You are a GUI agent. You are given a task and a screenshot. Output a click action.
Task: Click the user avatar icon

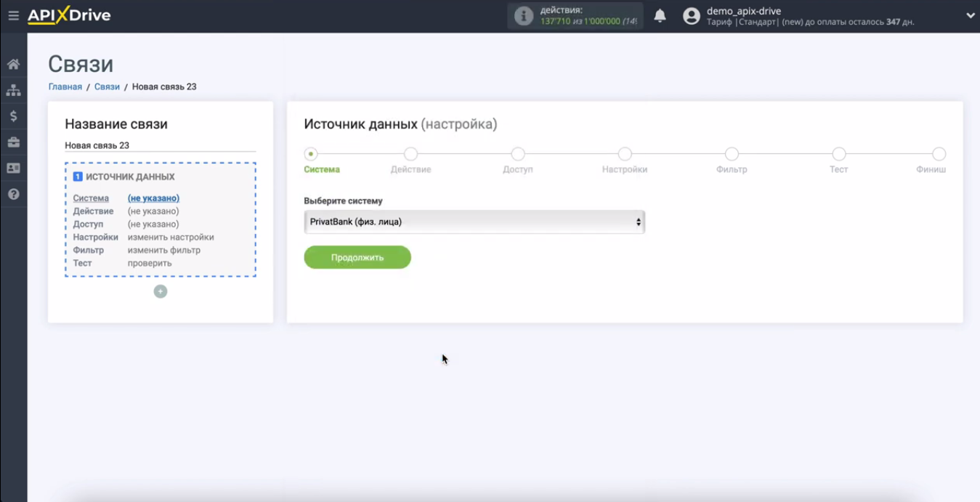(x=692, y=16)
